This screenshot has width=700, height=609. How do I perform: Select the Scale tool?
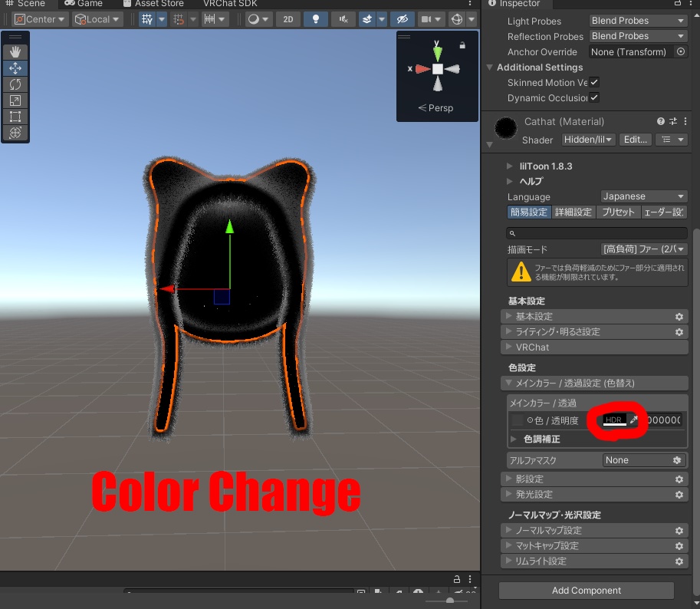[15, 100]
